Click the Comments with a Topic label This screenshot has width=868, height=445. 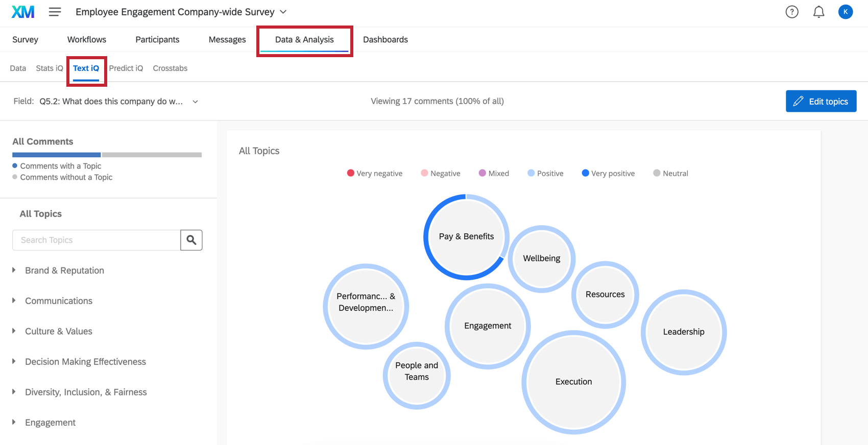61,166
